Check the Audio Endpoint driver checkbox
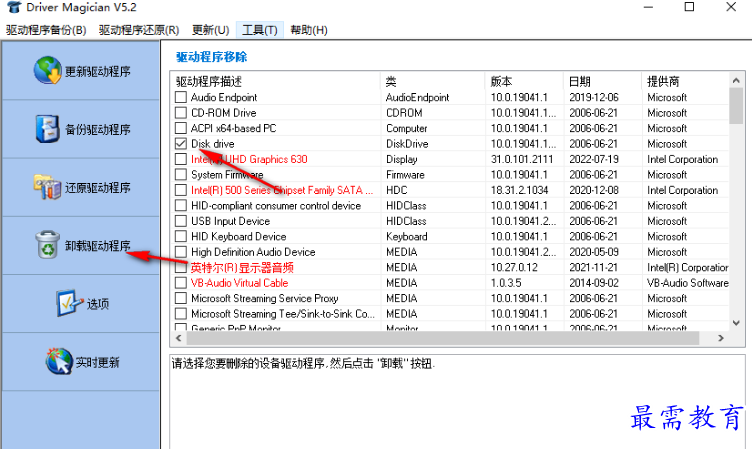 (181, 97)
